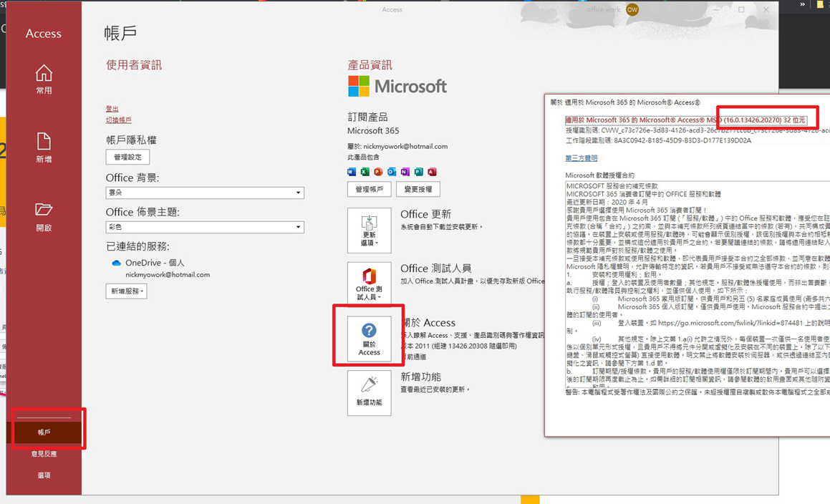Click the Excel icon in product list

pos(365,172)
